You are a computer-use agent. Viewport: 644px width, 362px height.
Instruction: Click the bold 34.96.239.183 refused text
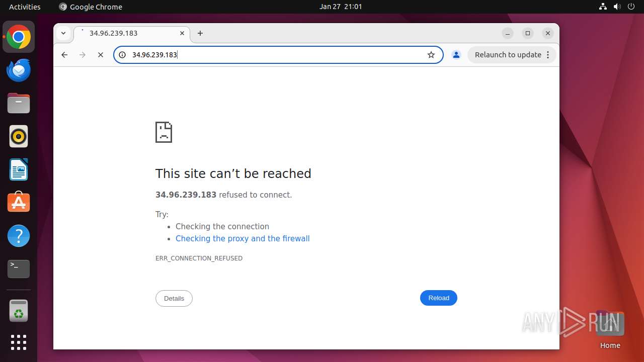[186, 195]
